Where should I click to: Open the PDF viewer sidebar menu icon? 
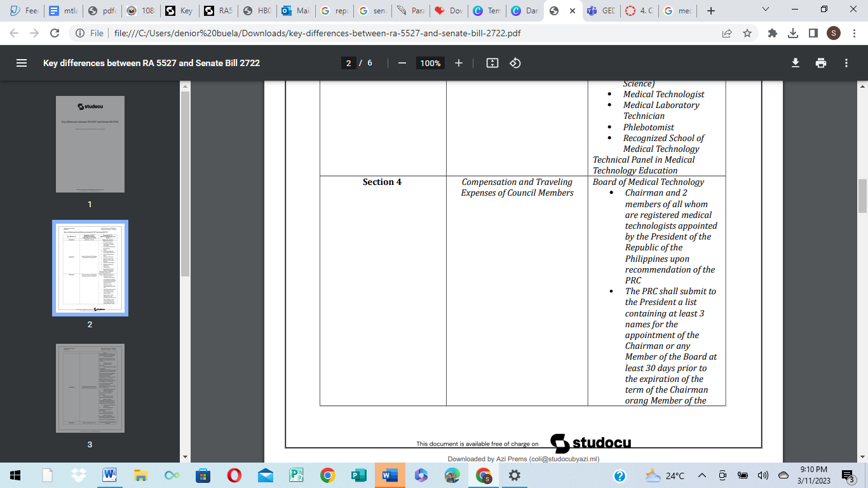(22, 63)
